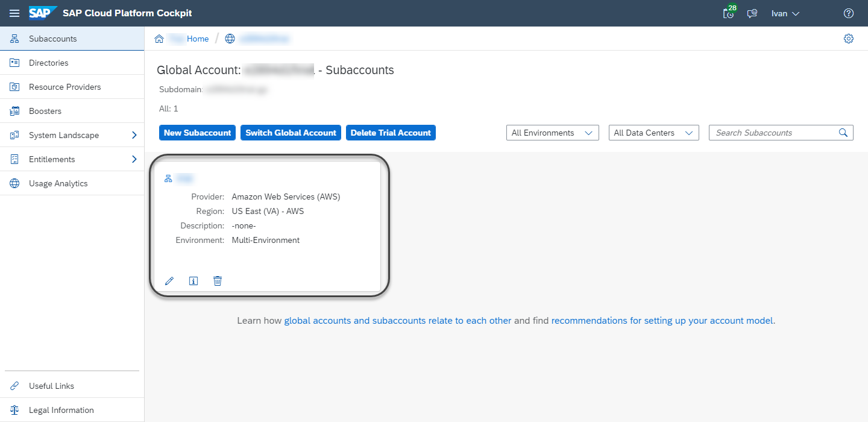Viewport: 868px width, 422px height.
Task: Click the 'SAP Cloud Platform Cockpit' title
Action: click(127, 13)
